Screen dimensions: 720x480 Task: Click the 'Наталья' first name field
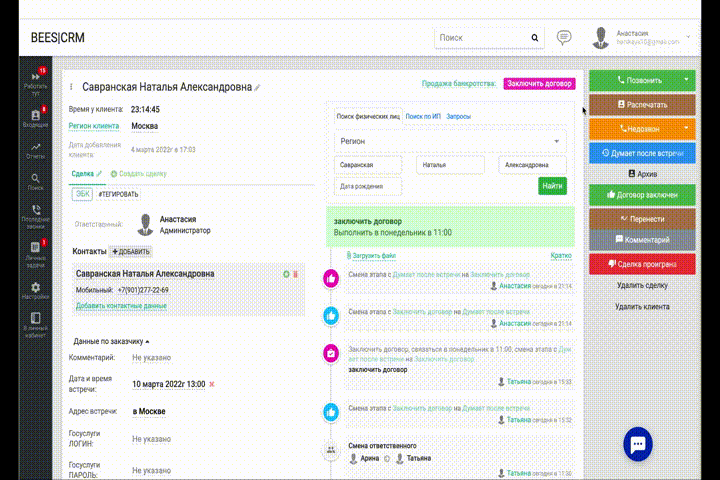pos(450,164)
